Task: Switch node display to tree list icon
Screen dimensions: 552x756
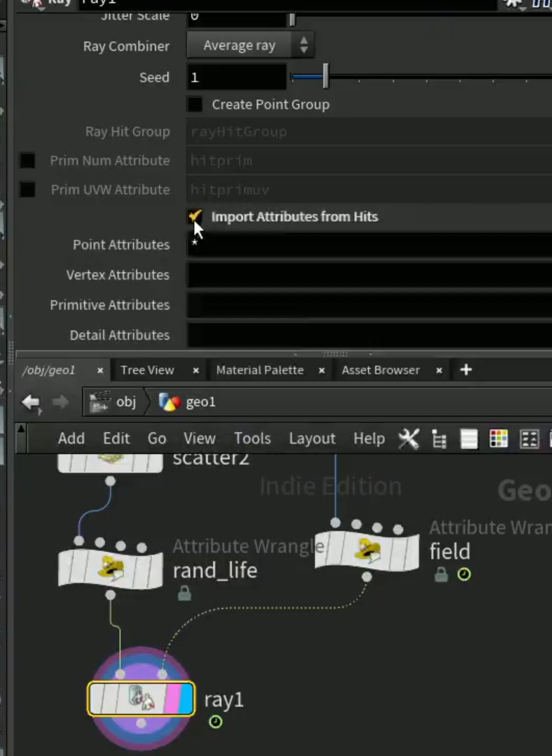Action: pyautogui.click(x=439, y=440)
